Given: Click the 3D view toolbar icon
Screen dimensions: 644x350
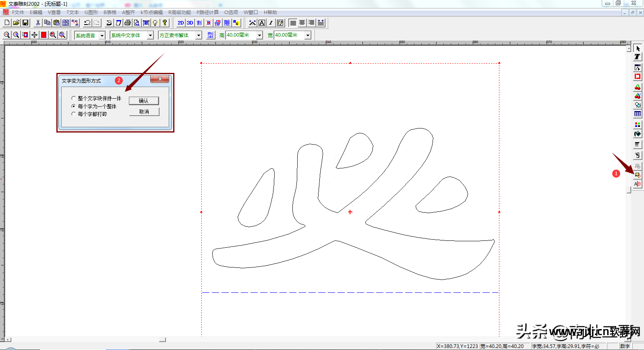Looking at the screenshot, I should 190,23.
